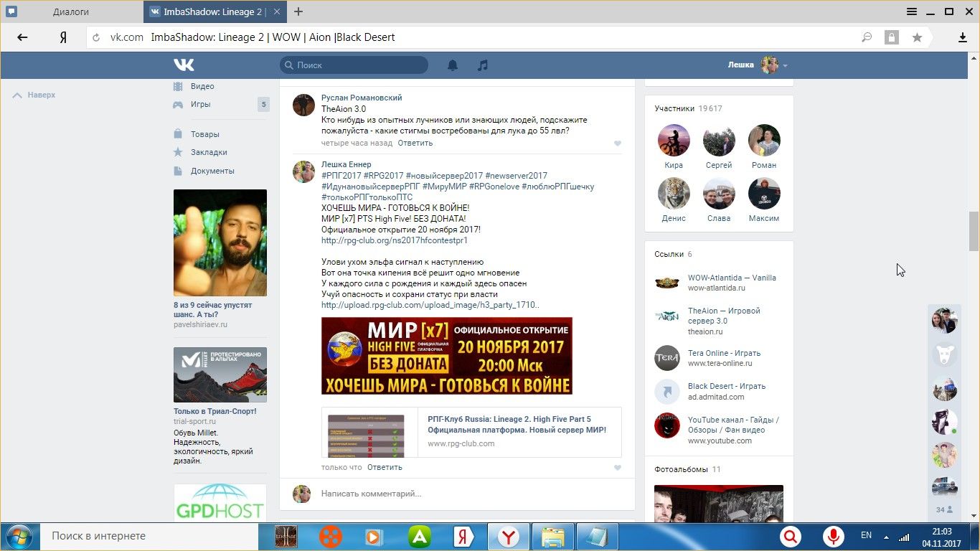Click the taskbar microphone voice search icon
Image resolution: width=980 pixels, height=551 pixels.
[833, 537]
